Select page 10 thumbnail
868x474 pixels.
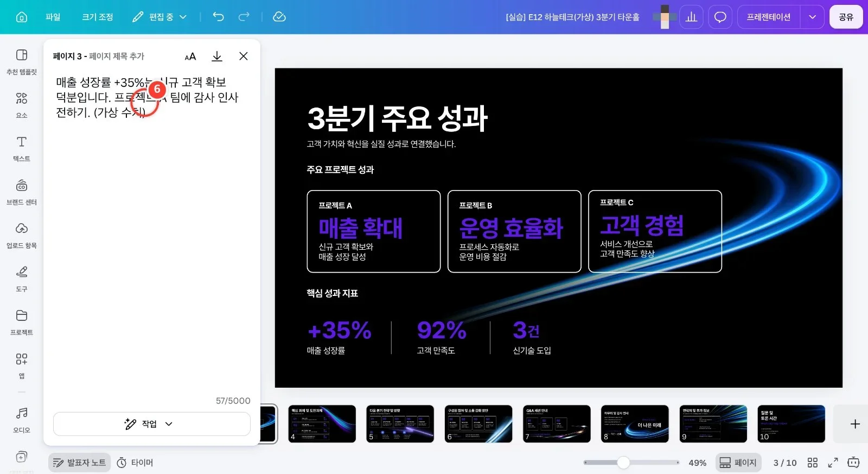(791, 424)
